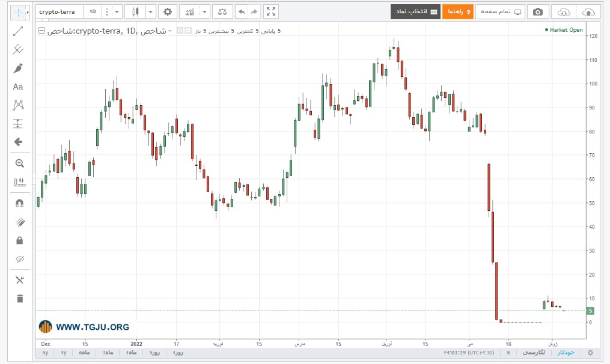Expand the cursor tool options arrow
Image resolution: width=610 pixels, height=364 pixels.
point(28,13)
